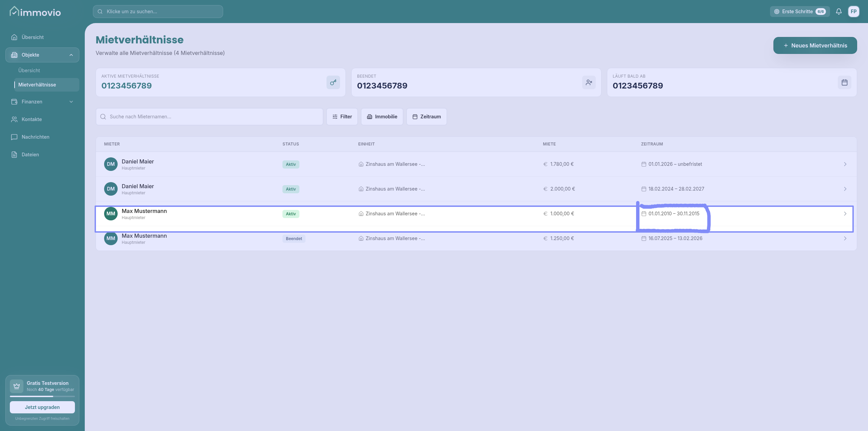Click the immovio logo
Image resolution: width=868 pixels, height=431 pixels.
coord(35,12)
